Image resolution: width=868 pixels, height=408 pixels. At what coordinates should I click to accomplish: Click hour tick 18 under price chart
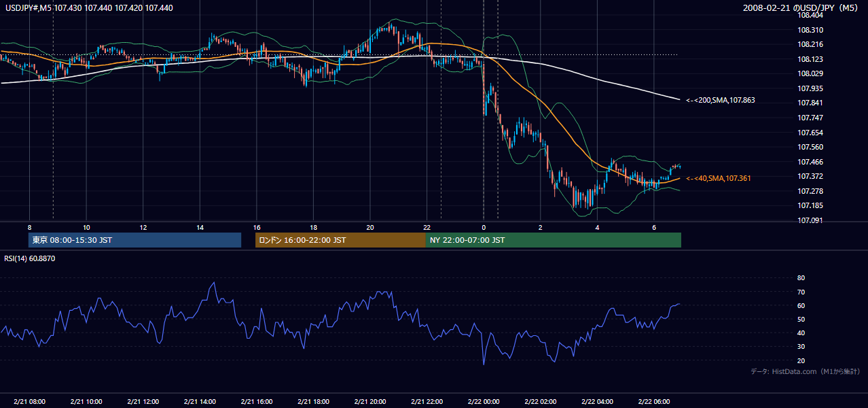tap(313, 227)
